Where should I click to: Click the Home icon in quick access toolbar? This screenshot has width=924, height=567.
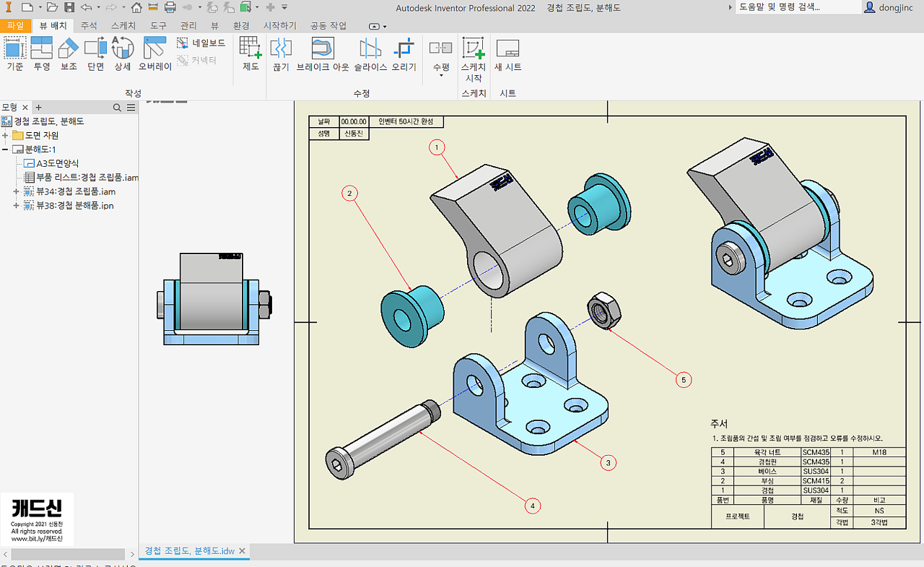pyautogui.click(x=136, y=7)
